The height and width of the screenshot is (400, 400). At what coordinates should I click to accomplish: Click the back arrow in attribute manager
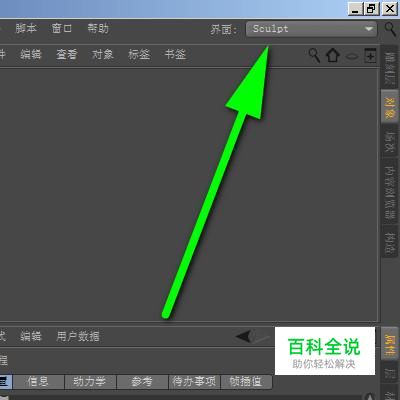point(243,336)
